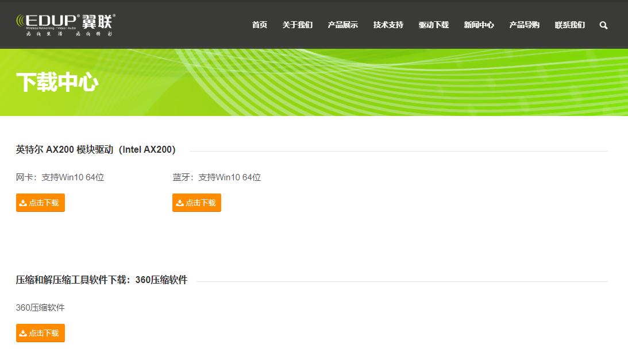This screenshot has width=628, height=364.
Task: Download the 蓝牙 Win10 64位 driver
Action: 197,203
